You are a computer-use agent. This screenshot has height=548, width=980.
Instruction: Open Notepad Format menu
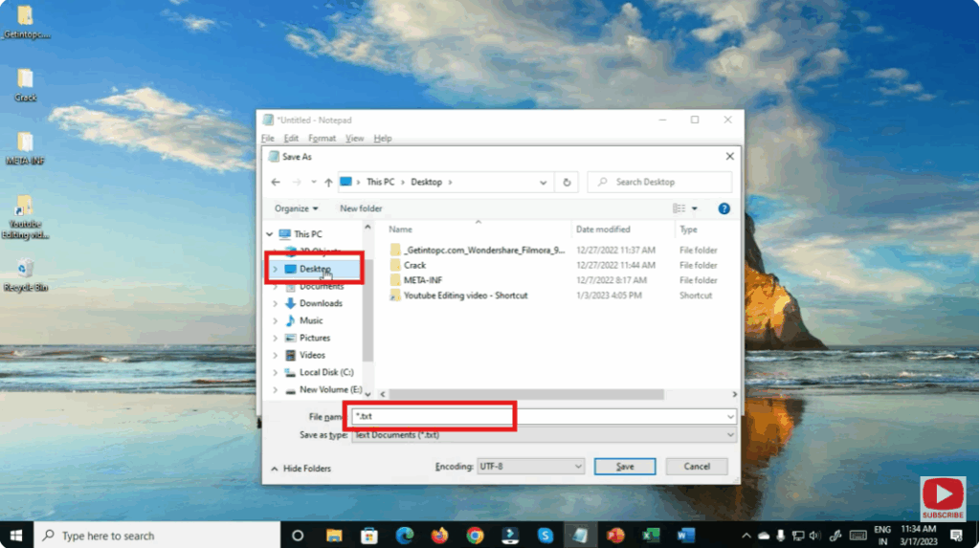click(x=322, y=138)
